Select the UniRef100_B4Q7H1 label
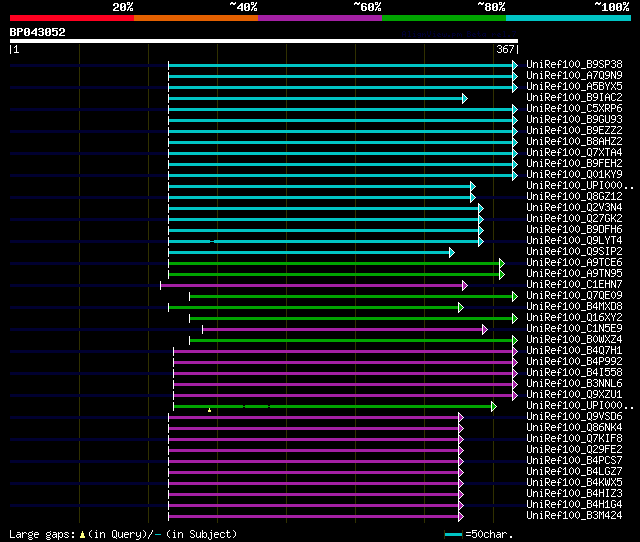This screenshot has height=542, width=640. coord(574,351)
